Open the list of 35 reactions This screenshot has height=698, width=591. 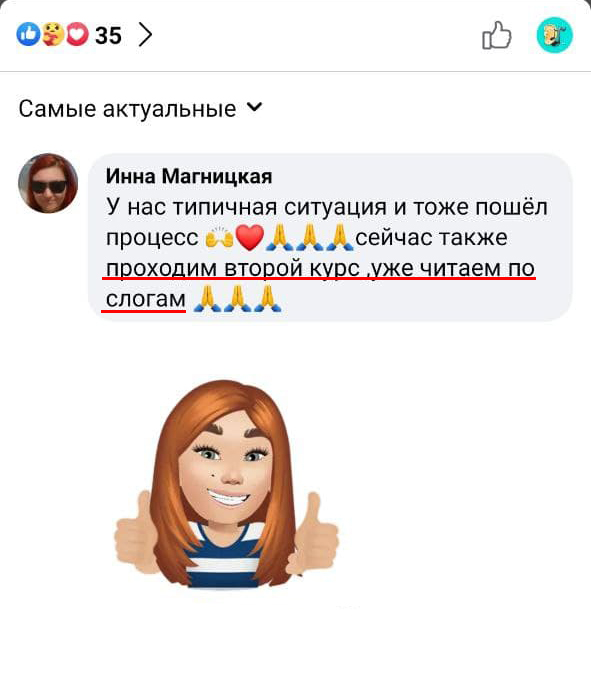coord(108,35)
